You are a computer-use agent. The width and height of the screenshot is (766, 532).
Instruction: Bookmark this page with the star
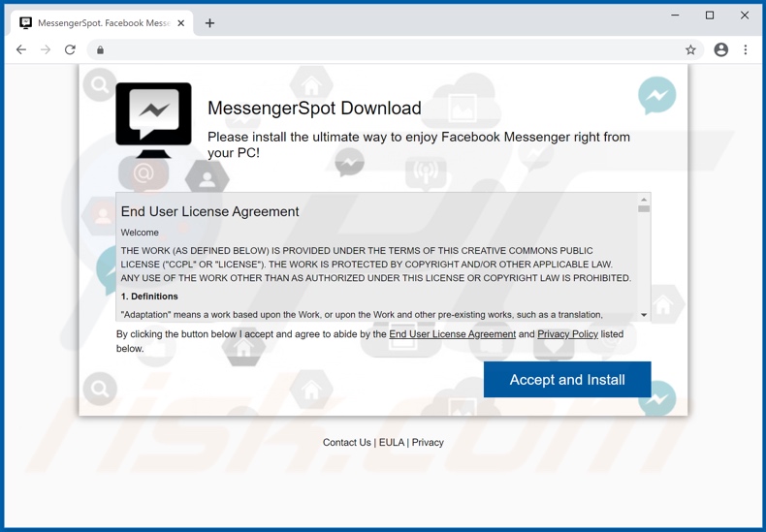[690, 49]
